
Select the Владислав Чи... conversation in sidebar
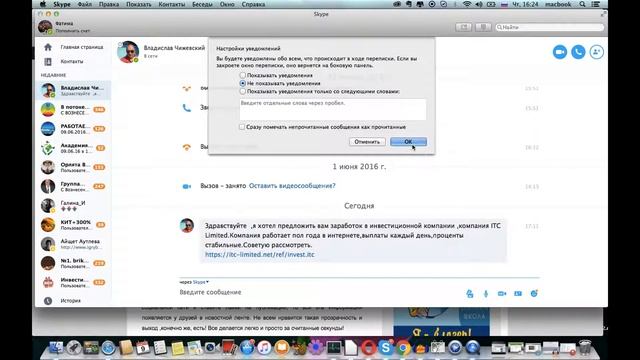click(73, 90)
